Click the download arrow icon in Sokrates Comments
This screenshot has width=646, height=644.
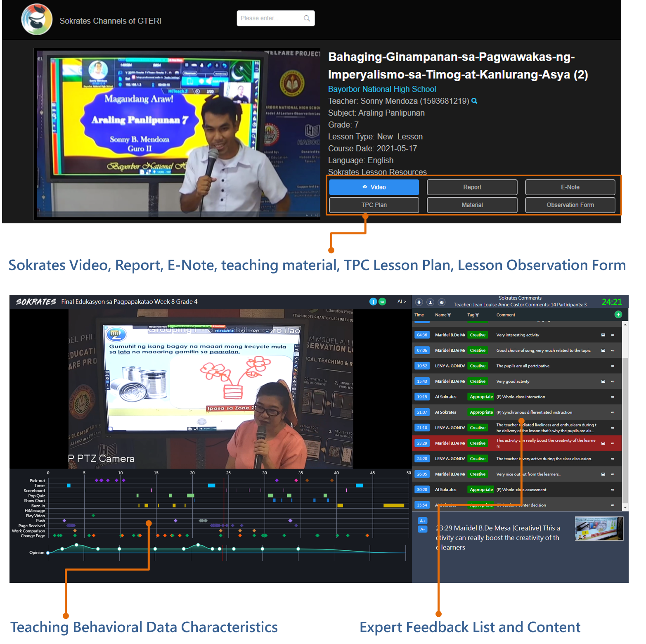click(x=419, y=302)
